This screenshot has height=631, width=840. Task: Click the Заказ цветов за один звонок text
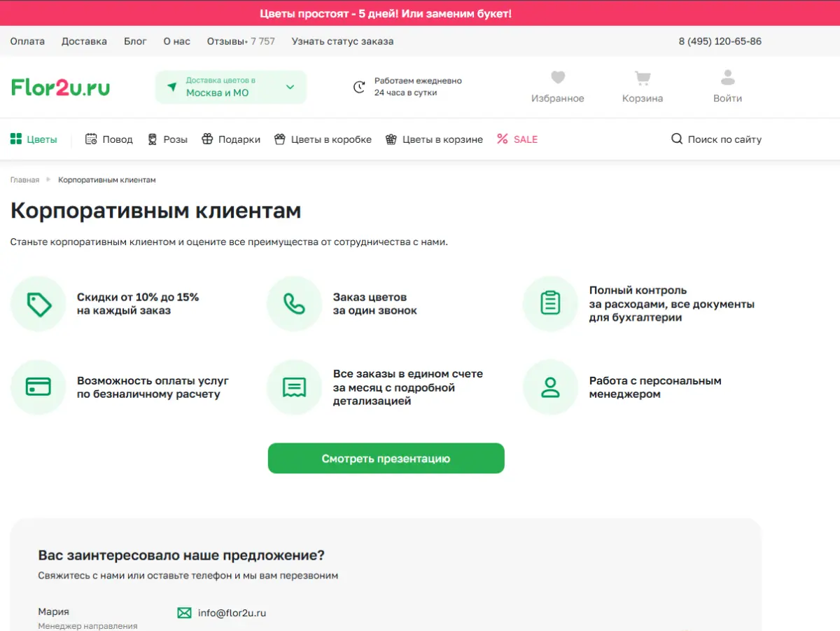374,304
